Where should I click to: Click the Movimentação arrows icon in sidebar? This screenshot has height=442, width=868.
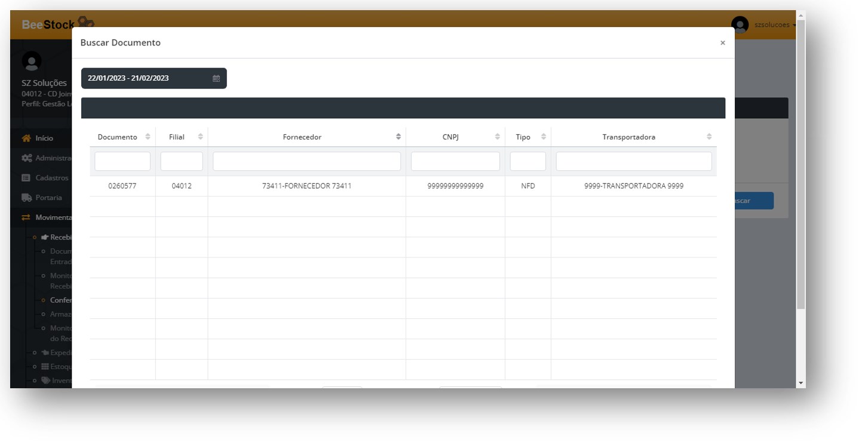(26, 217)
